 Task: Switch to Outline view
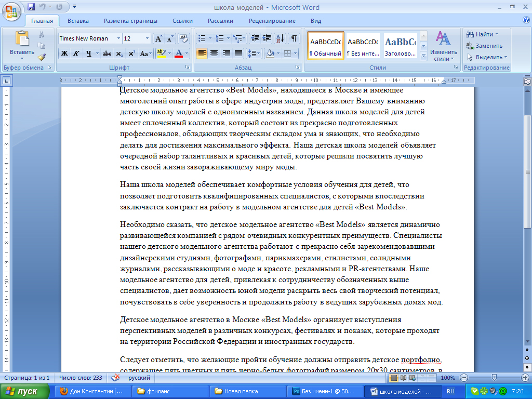click(422, 378)
